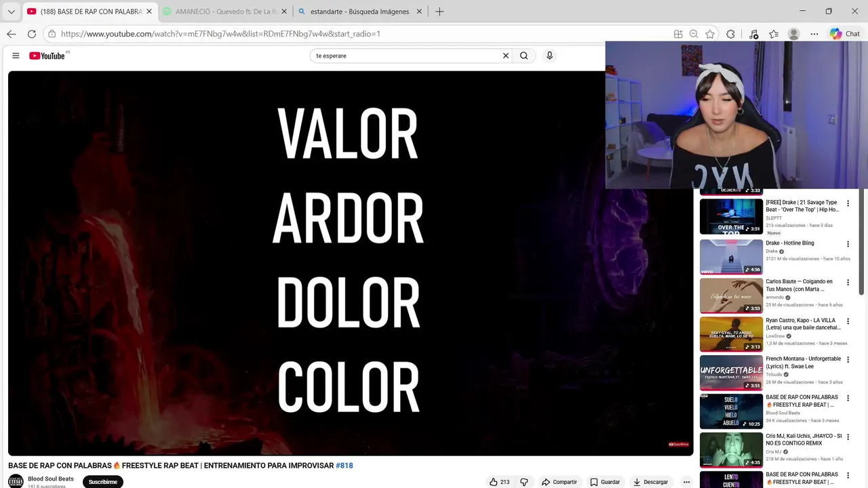Screen dimensions: 868x488
Task: Open title 'Ryan Castro, Kapo - LA VILLA'
Action: [x=803, y=324]
